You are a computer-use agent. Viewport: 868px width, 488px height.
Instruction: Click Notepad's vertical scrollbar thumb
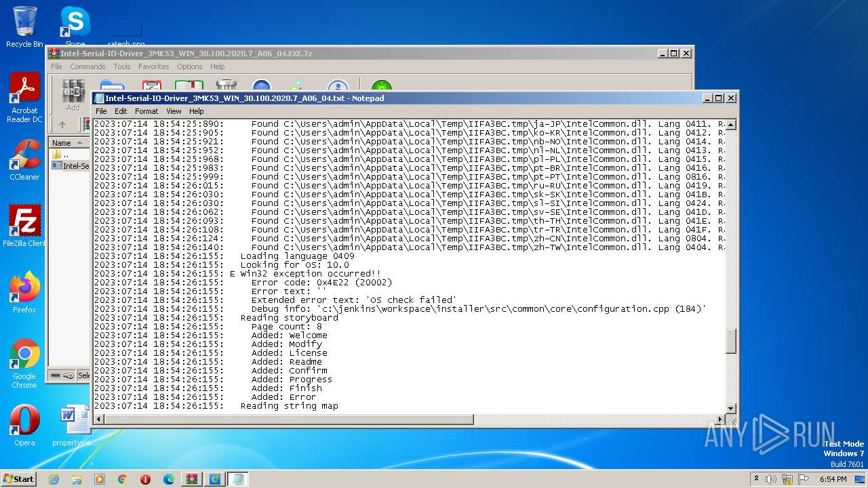(730, 342)
